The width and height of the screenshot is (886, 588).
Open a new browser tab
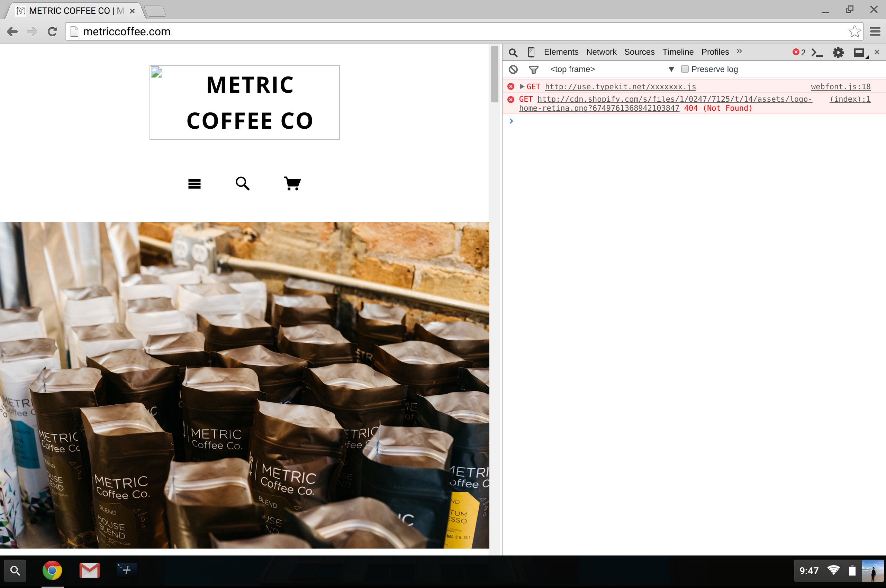155,11
